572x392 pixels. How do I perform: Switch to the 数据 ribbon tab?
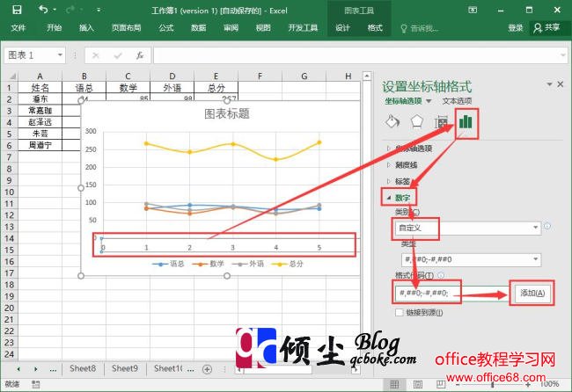[199, 28]
